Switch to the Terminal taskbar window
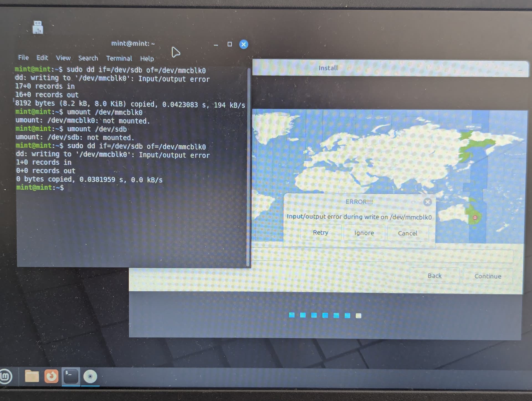The height and width of the screenshot is (401, 532). (x=71, y=376)
